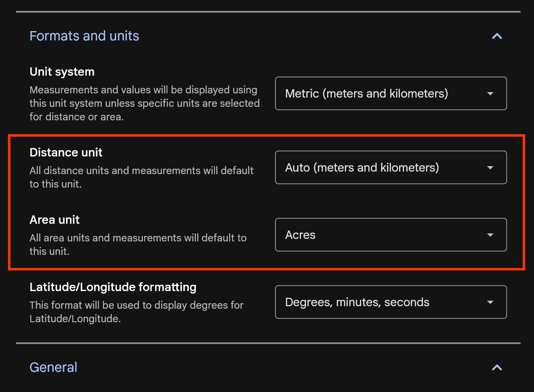Click the text 'All distance units and measurements will default'

142,177
